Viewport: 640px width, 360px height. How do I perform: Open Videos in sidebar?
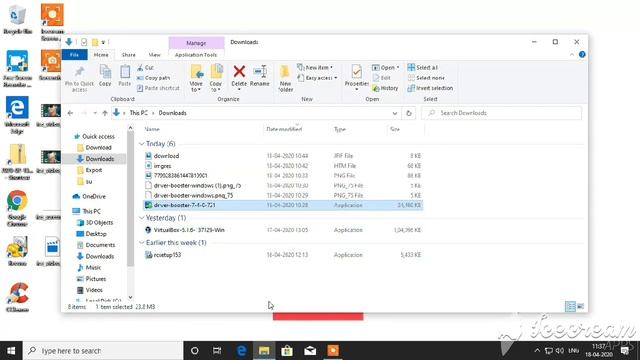tap(90, 290)
